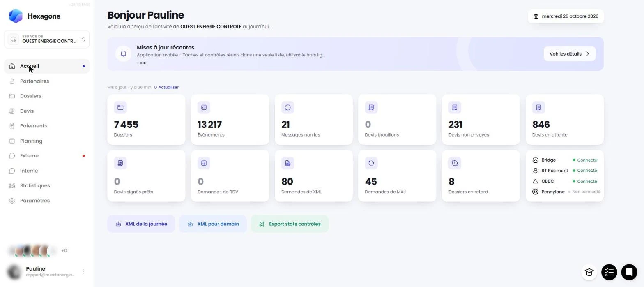Screen dimensions: 644x287
Task: Open Planning in sidebar
Action: (x=47, y=141)
